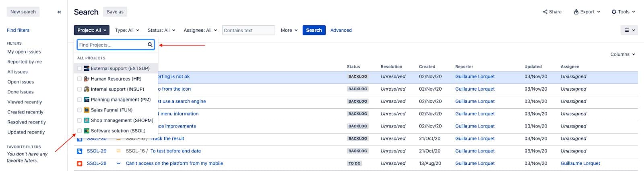Click the issue type icon for SSOL-29

point(79,151)
